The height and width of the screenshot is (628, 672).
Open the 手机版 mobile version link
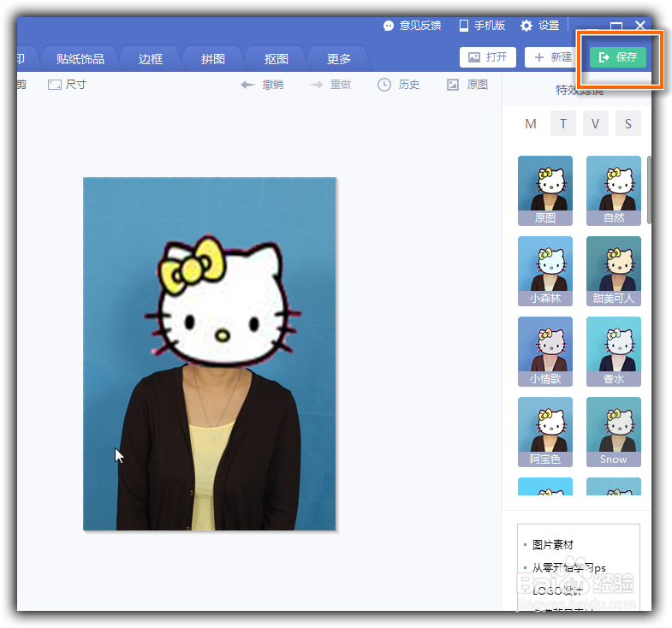[482, 26]
